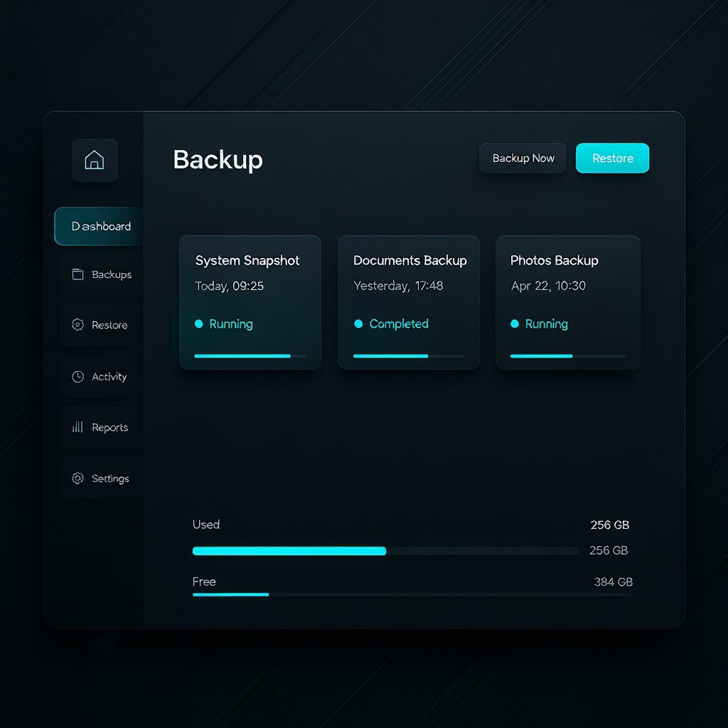Go to Restore in the sidebar
This screenshot has height=728, width=728.
(x=102, y=325)
